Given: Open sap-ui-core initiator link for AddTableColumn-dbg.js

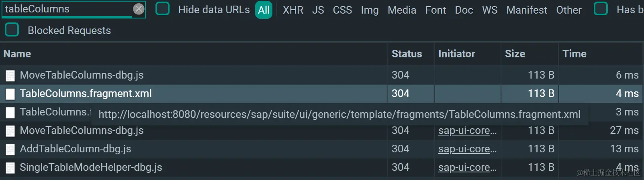Looking at the screenshot, I should coord(467,149).
